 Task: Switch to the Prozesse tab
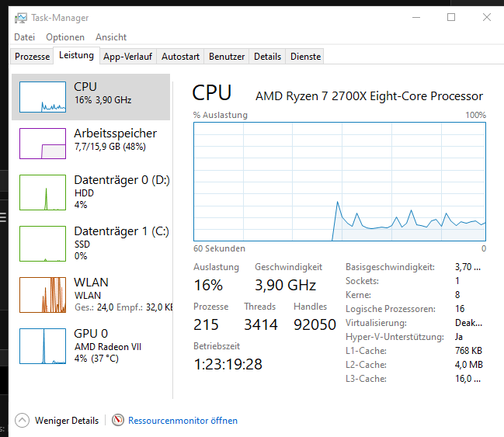tap(32, 57)
